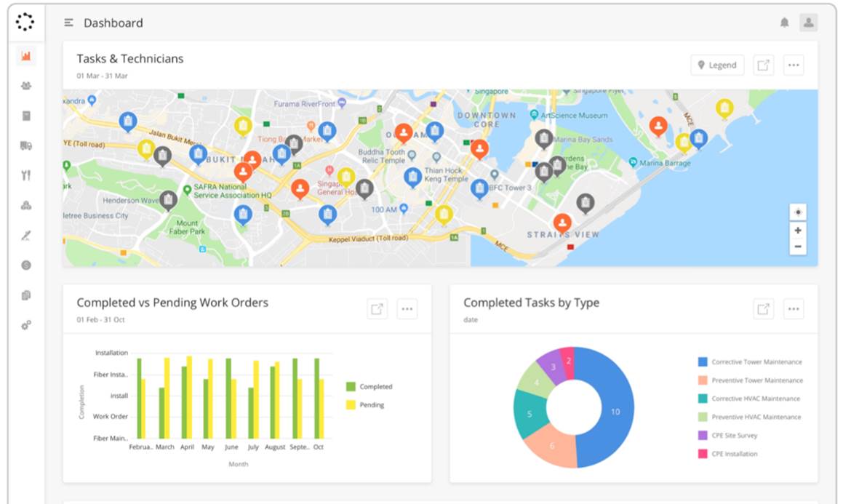Open the dollar coin sidebar icon
The image size is (843, 504).
tap(26, 265)
